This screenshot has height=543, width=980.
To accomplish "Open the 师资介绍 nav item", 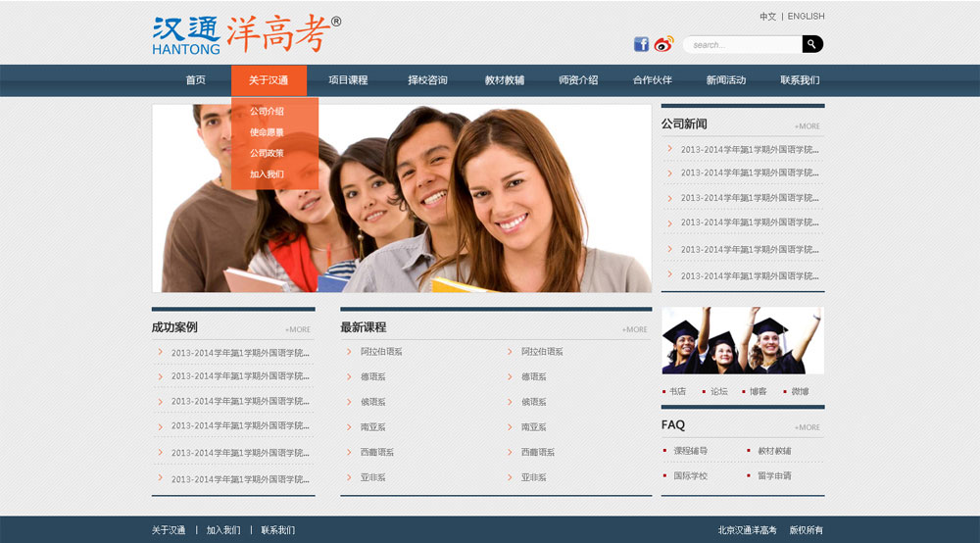I will tap(578, 80).
